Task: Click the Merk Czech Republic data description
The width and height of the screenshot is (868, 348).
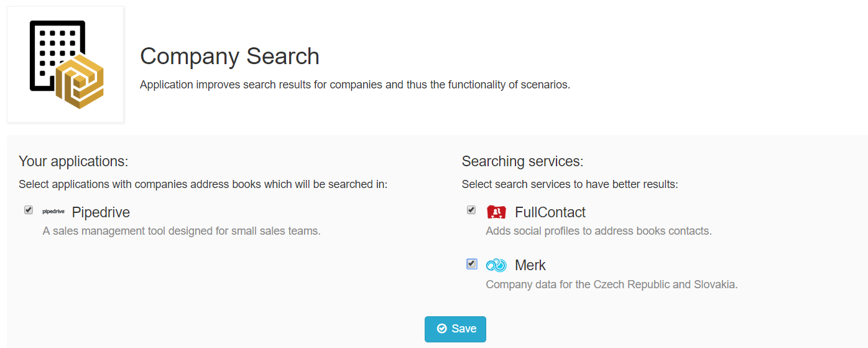Action: pyautogui.click(x=612, y=285)
